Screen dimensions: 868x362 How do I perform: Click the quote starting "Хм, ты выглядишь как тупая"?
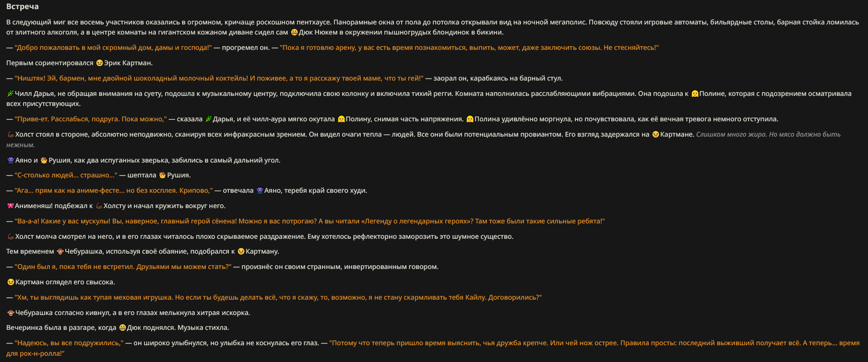click(x=278, y=297)
